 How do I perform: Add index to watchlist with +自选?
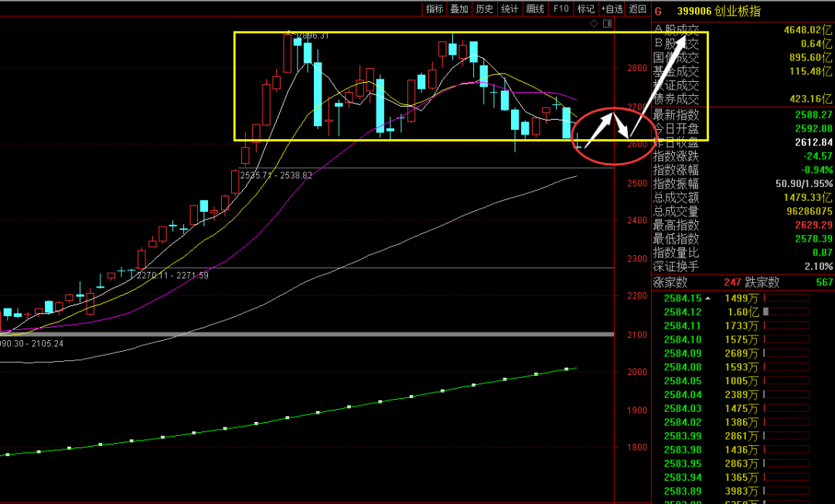coord(612,9)
